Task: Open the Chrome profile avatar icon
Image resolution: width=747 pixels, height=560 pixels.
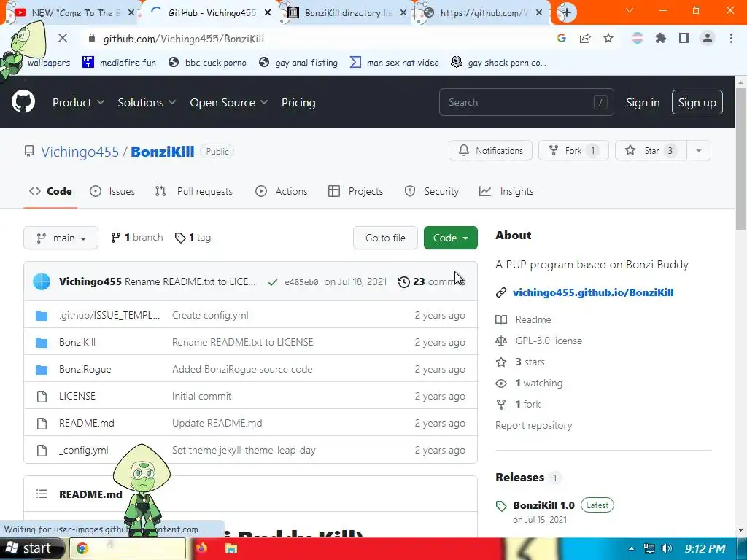Action: 708,38
